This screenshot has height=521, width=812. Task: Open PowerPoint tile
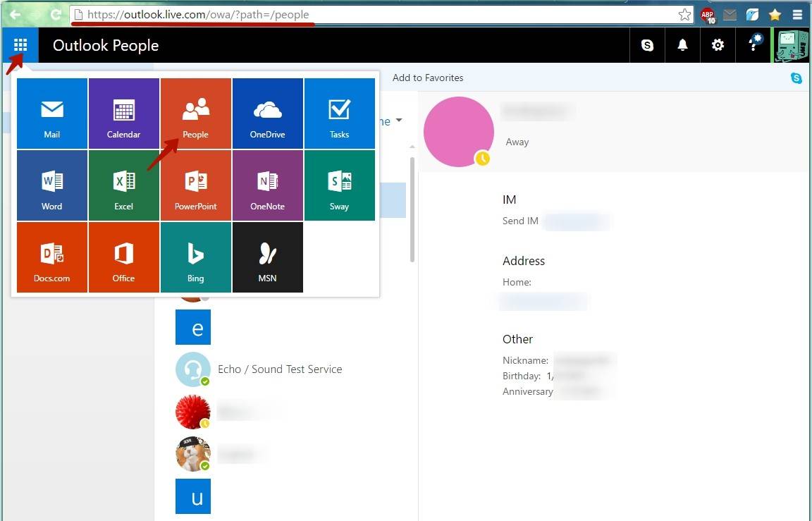tap(196, 185)
